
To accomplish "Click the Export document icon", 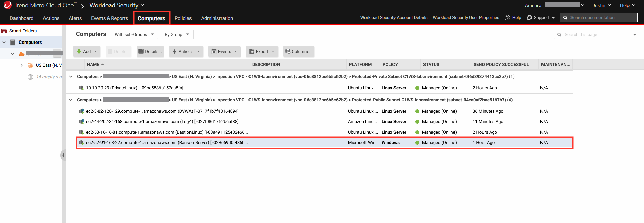I will (252, 51).
